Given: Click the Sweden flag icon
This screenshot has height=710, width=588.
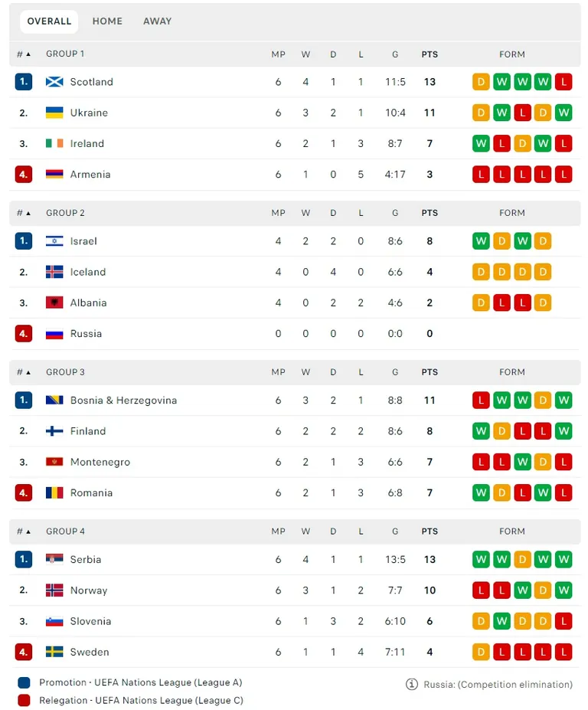Looking at the screenshot, I should 54,652.
